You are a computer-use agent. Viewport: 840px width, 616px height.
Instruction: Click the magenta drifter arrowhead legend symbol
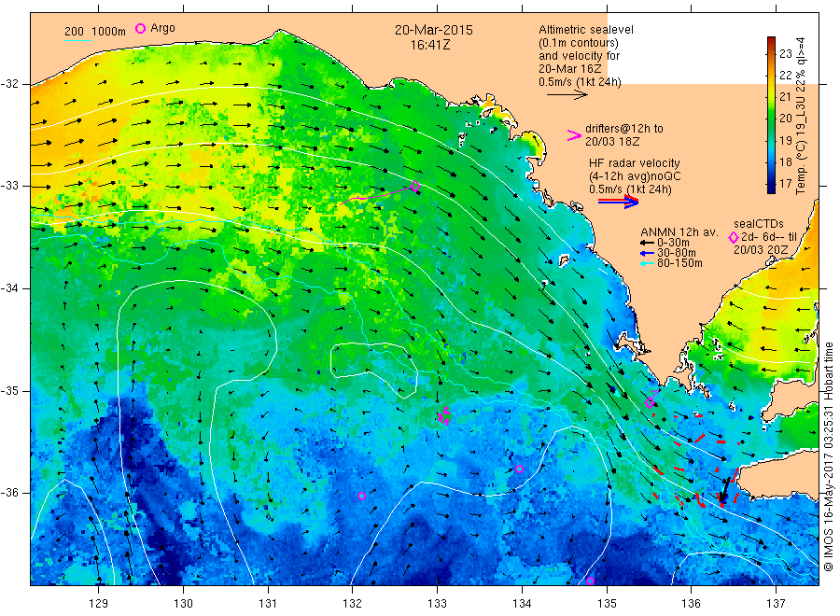574,135
